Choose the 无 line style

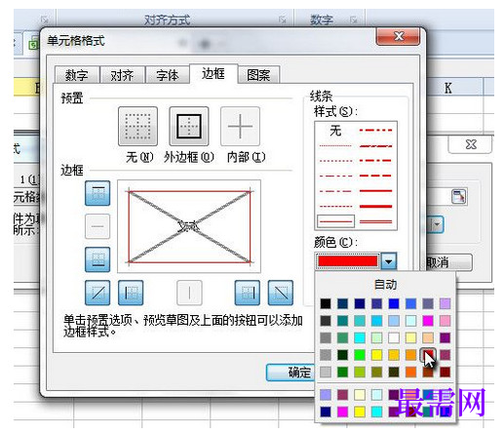335,131
